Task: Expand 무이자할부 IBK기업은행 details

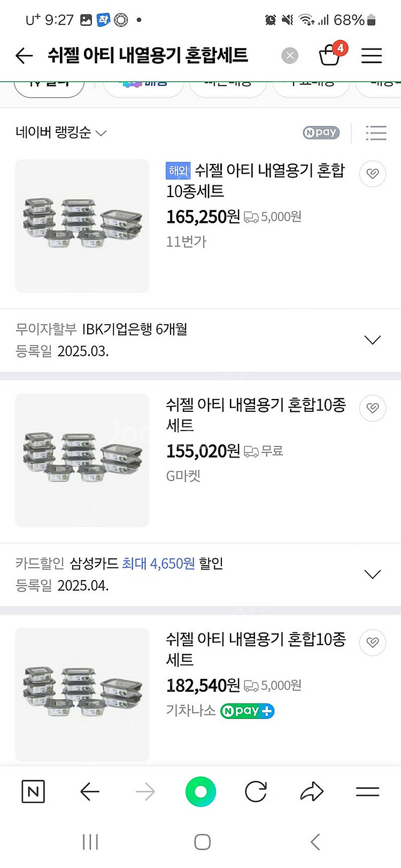Action: 372,340
